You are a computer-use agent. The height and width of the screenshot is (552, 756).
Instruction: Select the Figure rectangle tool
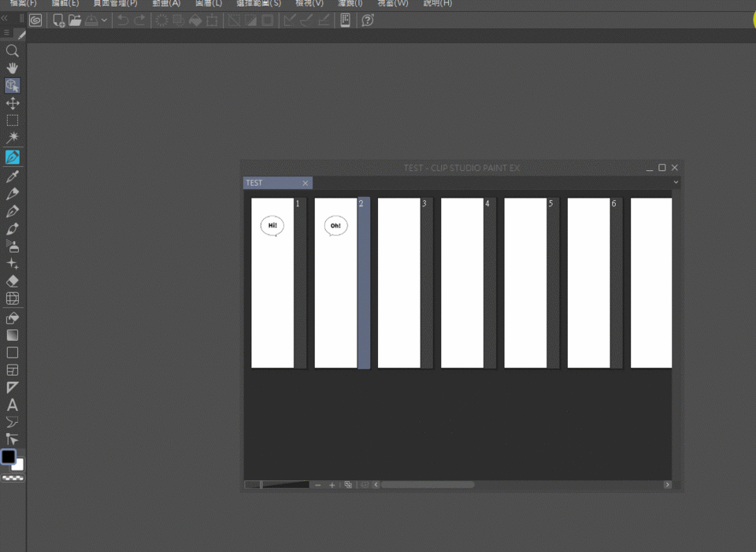pyautogui.click(x=13, y=353)
